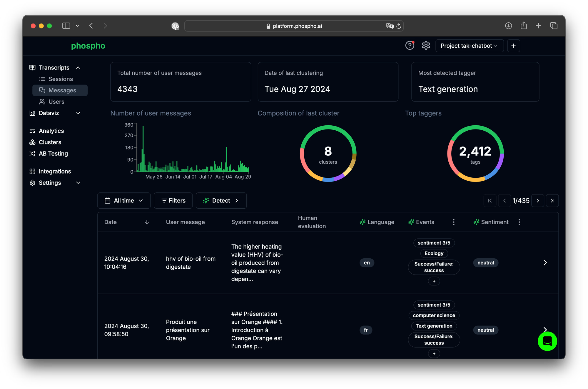Open platform settings via gear icon
The height and width of the screenshot is (389, 588).
point(425,46)
